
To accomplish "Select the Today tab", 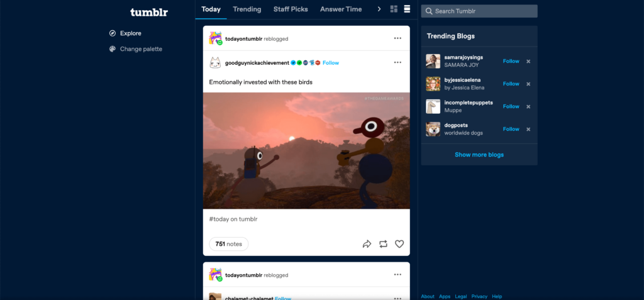I will 211,9.
